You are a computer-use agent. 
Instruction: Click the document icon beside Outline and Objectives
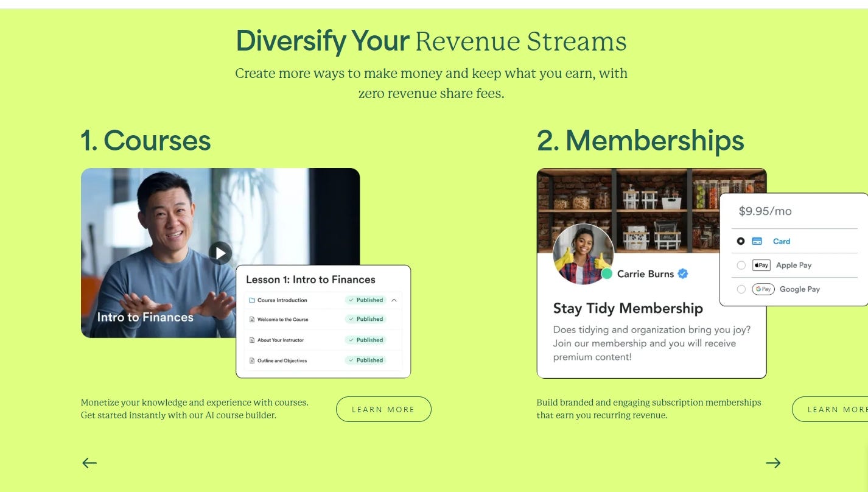coord(252,360)
